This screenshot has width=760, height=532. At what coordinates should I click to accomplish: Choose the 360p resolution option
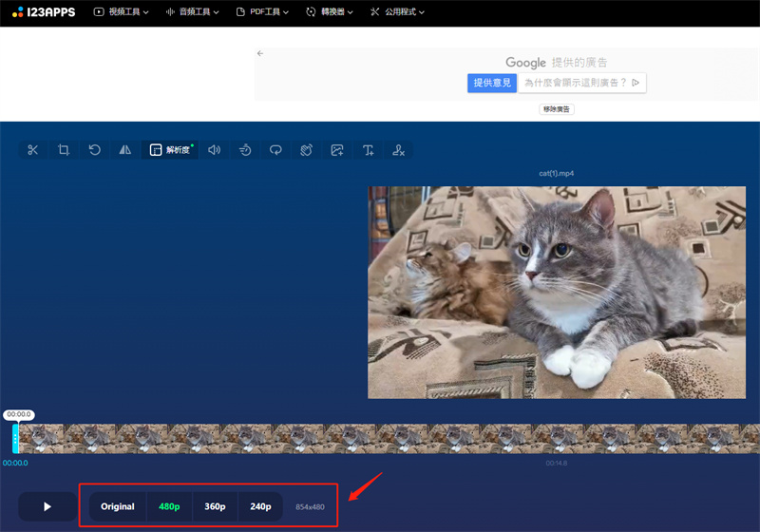(x=215, y=506)
